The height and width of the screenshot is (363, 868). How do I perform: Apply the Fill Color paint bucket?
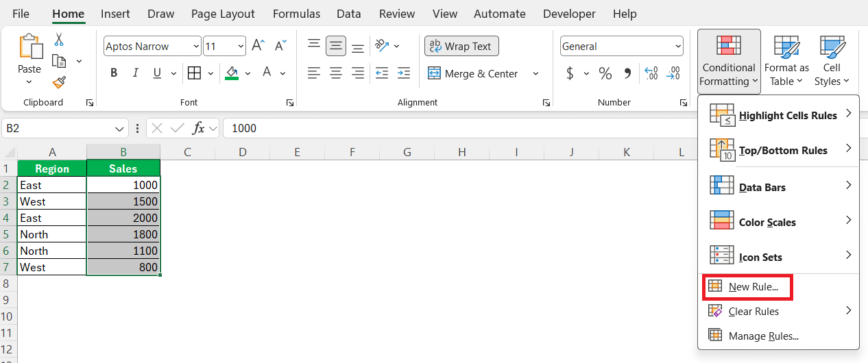[x=232, y=73]
